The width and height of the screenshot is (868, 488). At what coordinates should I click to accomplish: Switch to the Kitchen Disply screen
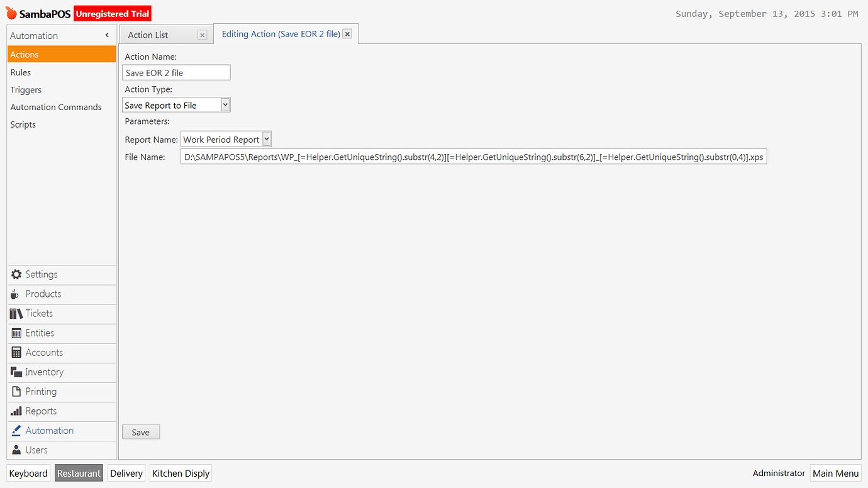181,473
